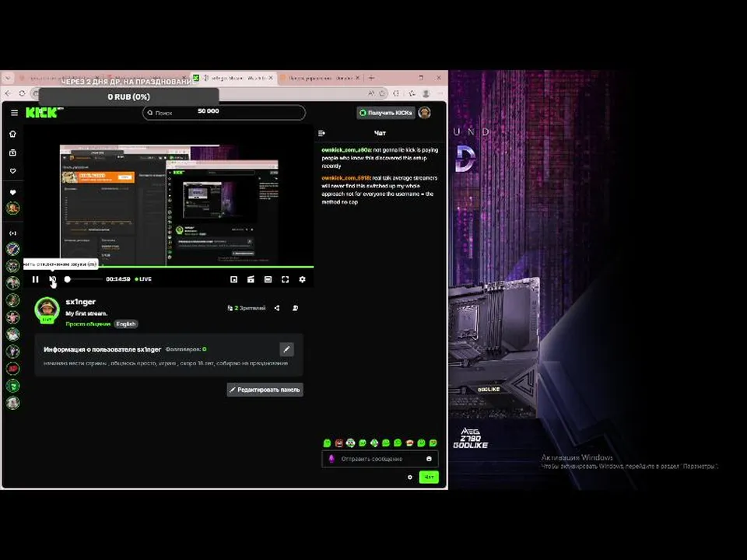Click 'Получить KICKs' button
Image resolution: width=747 pixels, height=560 pixels.
pos(386,113)
